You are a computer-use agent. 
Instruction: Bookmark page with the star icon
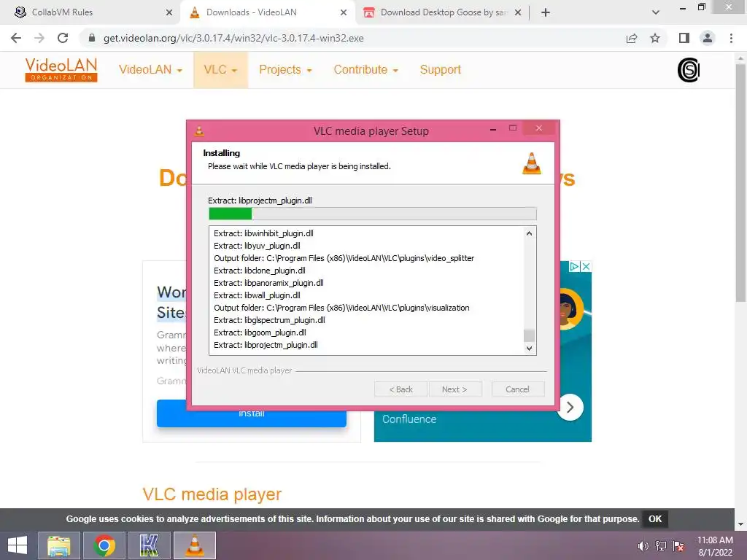(655, 38)
